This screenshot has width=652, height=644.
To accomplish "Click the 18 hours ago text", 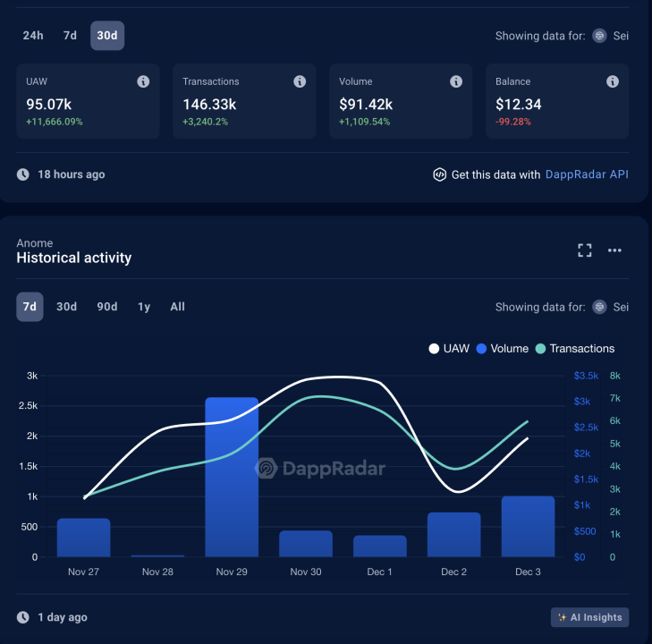I will click(x=72, y=174).
